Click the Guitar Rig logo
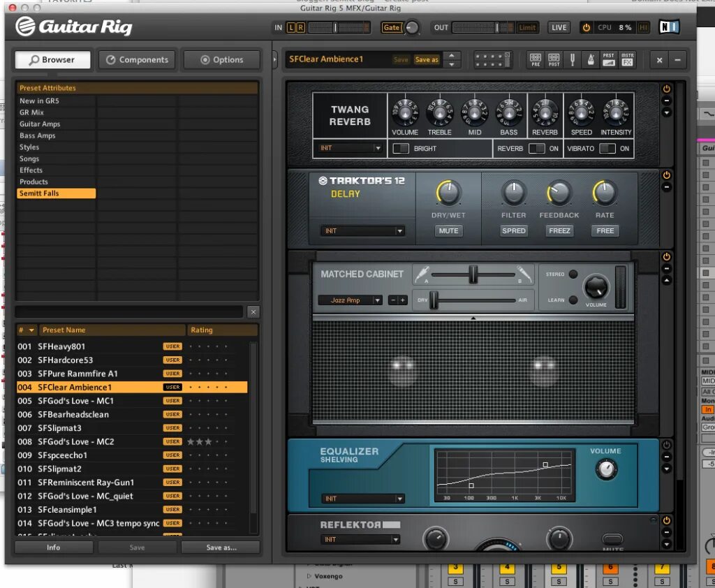 (74, 27)
